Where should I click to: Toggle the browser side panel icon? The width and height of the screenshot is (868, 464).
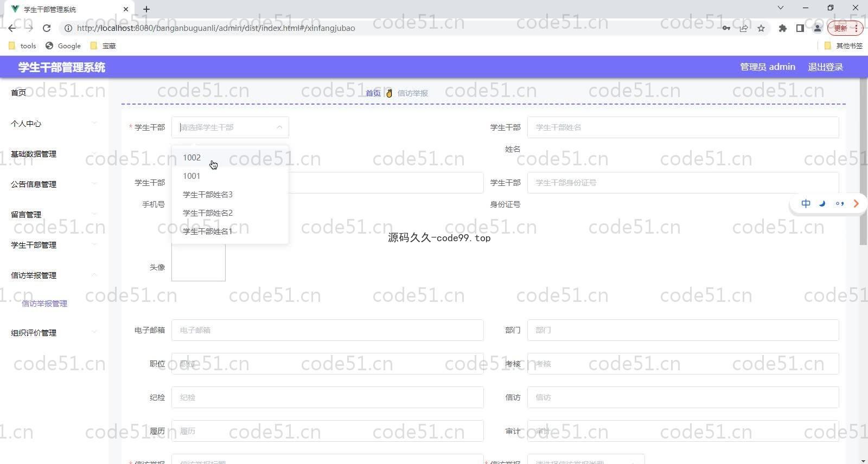coord(800,28)
